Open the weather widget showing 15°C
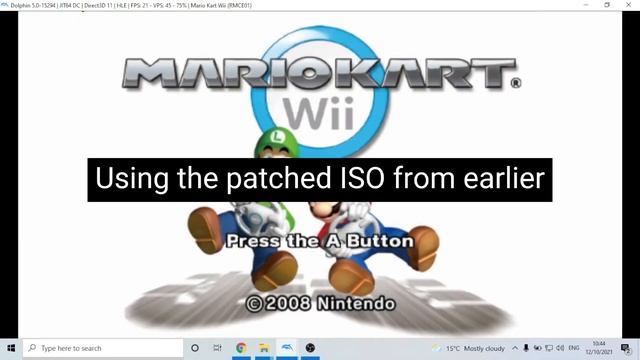 (469, 348)
